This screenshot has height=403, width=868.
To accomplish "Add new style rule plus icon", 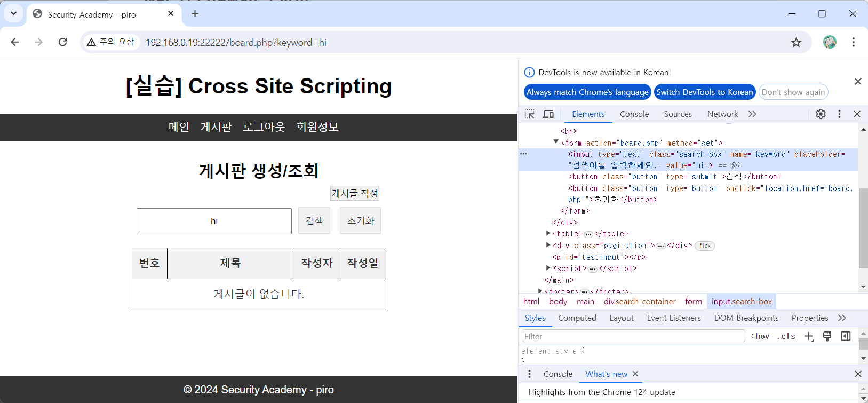I will point(809,336).
